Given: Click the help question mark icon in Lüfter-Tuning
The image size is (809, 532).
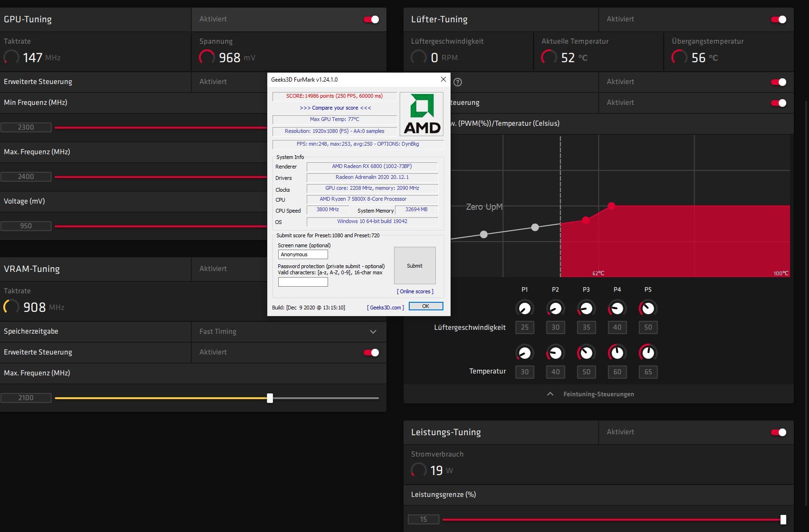Looking at the screenshot, I should pyautogui.click(x=458, y=82).
